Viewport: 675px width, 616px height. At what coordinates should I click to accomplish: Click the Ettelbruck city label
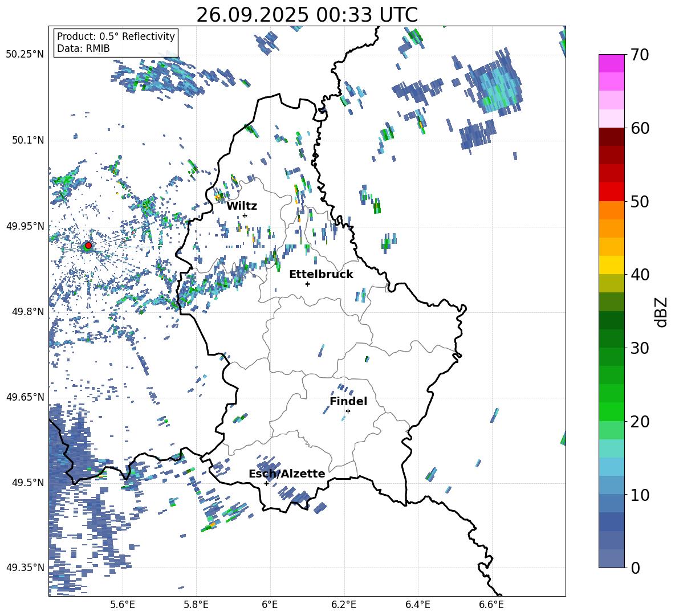pyautogui.click(x=321, y=275)
